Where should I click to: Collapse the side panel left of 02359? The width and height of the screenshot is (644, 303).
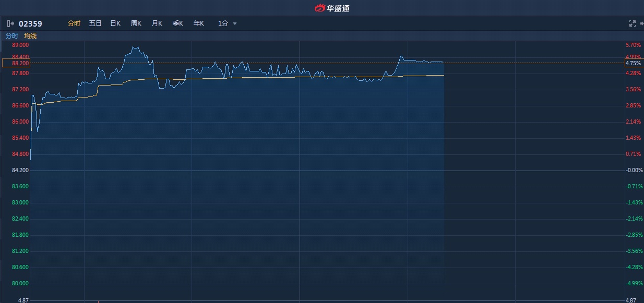tap(10, 23)
